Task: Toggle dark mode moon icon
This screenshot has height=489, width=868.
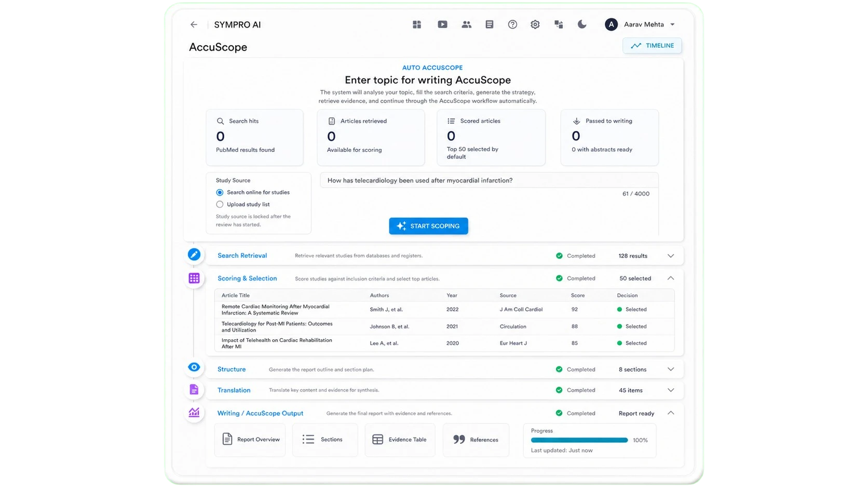Action: [x=582, y=24]
